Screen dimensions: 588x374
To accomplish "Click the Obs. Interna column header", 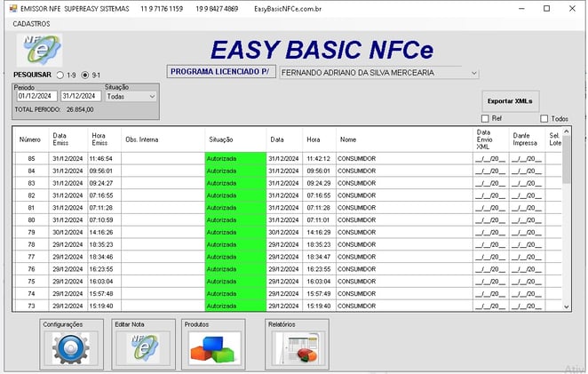I will [163, 139].
